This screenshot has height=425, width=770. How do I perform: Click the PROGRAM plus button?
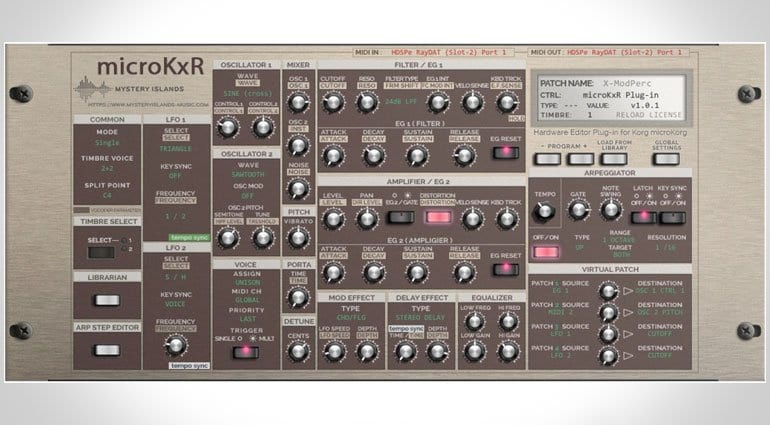pos(581,159)
